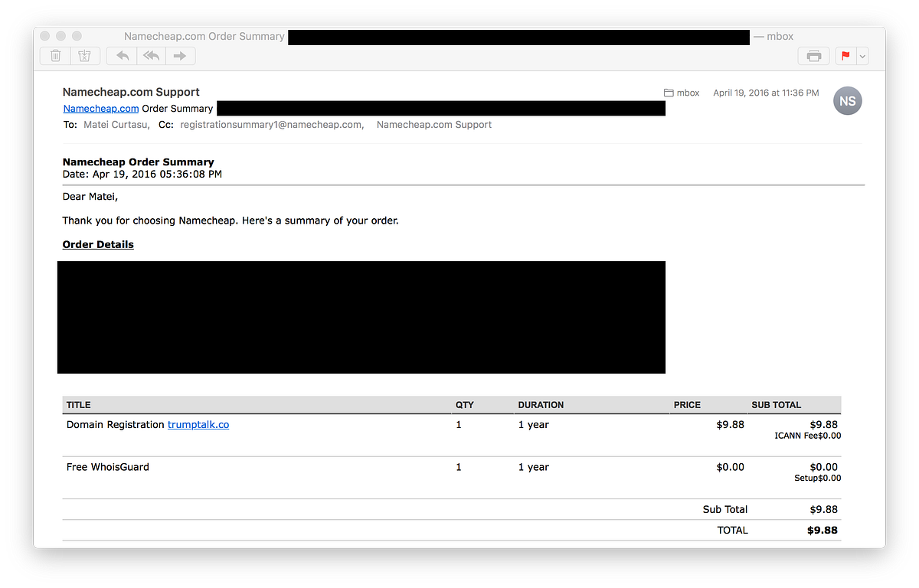Click the bold TOTAL $9.88 amount
This screenshot has height=588, width=919.
pos(823,530)
